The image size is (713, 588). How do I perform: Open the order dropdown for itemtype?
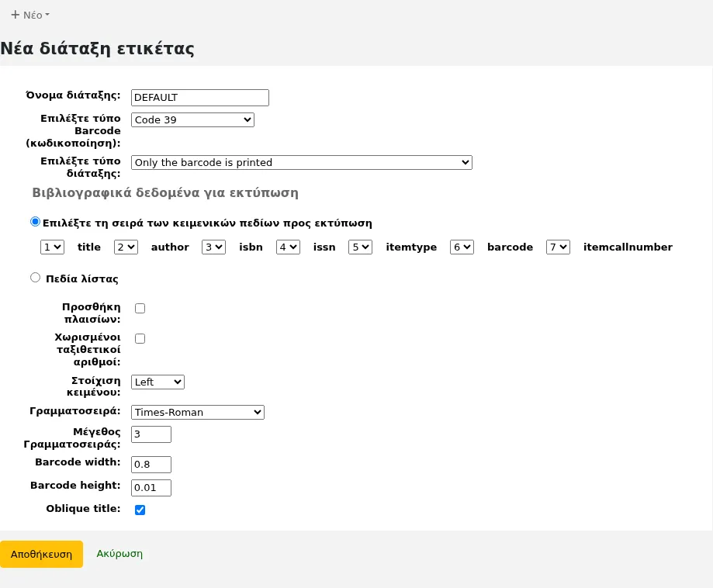tap(361, 247)
